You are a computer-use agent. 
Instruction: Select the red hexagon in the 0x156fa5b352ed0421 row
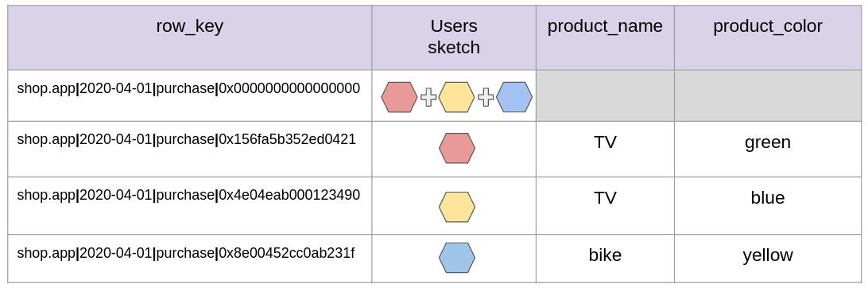pyautogui.click(x=457, y=149)
